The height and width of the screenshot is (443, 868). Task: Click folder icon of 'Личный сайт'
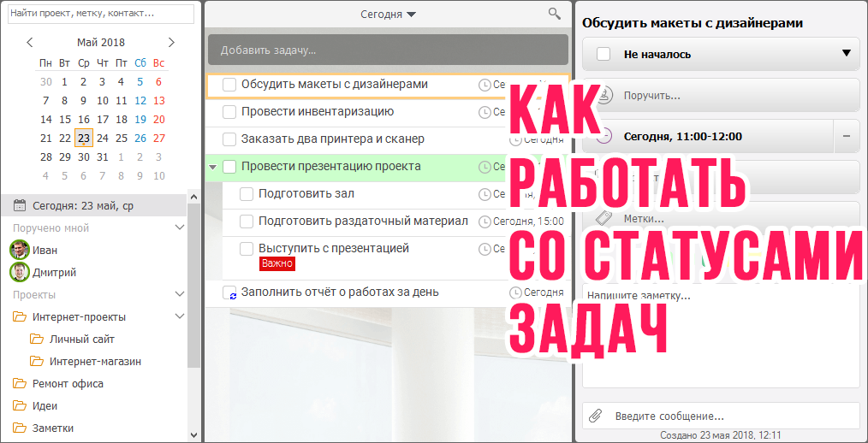37,339
